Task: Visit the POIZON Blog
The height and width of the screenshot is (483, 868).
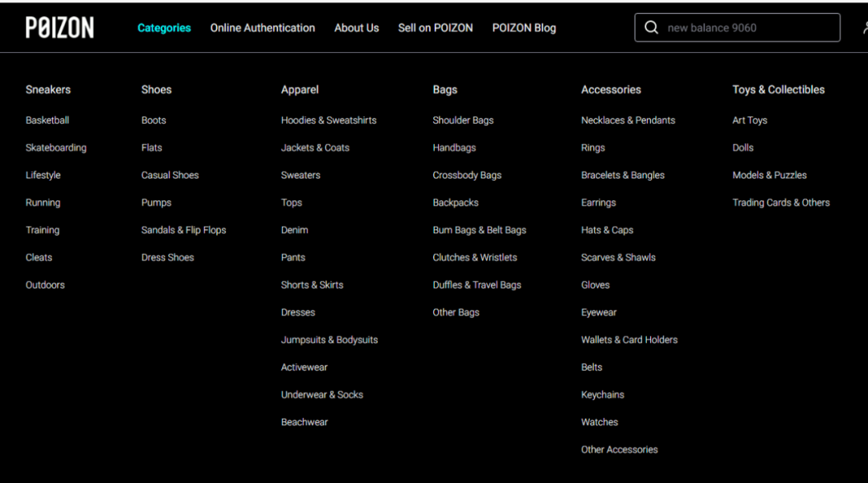Action: click(524, 28)
